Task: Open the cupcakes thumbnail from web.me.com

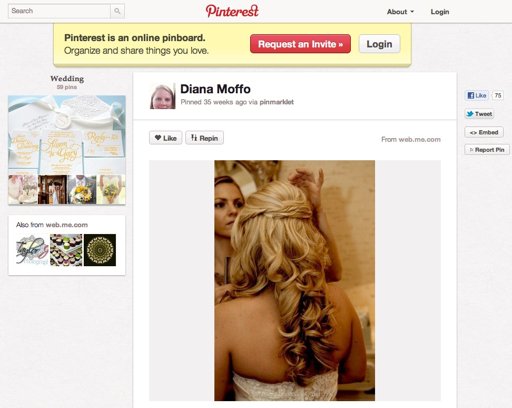Action: click(66, 250)
